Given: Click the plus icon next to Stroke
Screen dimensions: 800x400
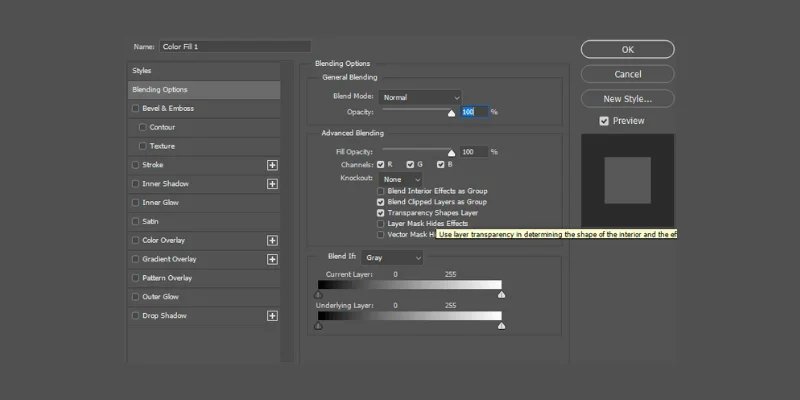Looking at the screenshot, I should click(x=272, y=165).
